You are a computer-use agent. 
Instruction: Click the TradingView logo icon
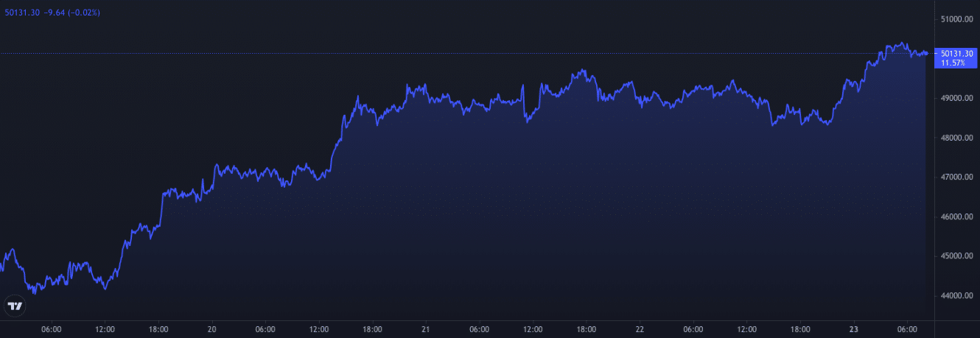pyautogui.click(x=14, y=305)
